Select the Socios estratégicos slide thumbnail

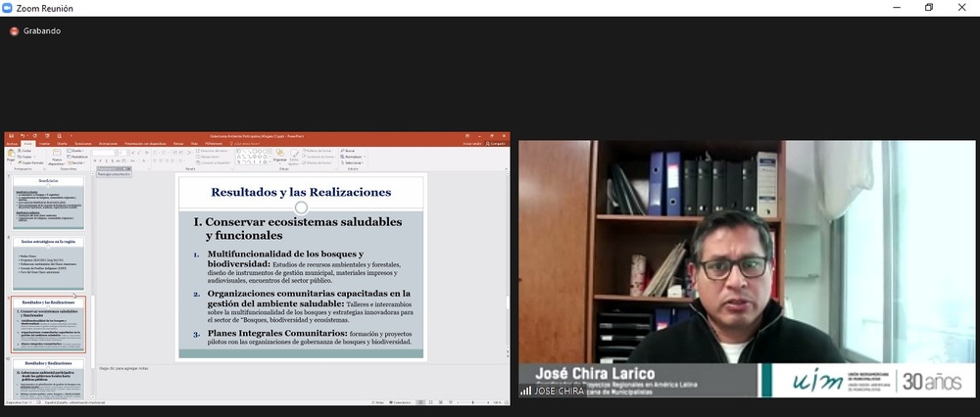click(x=49, y=262)
